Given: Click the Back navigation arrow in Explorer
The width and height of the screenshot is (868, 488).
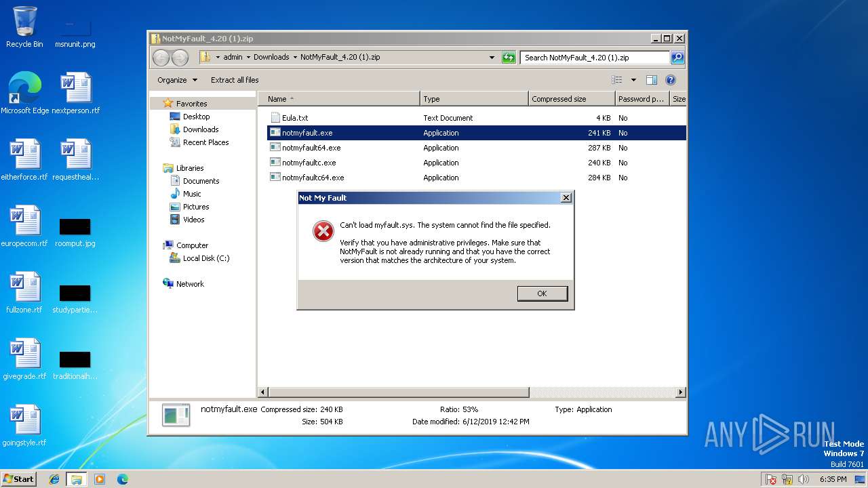Looking at the screenshot, I should (161, 58).
